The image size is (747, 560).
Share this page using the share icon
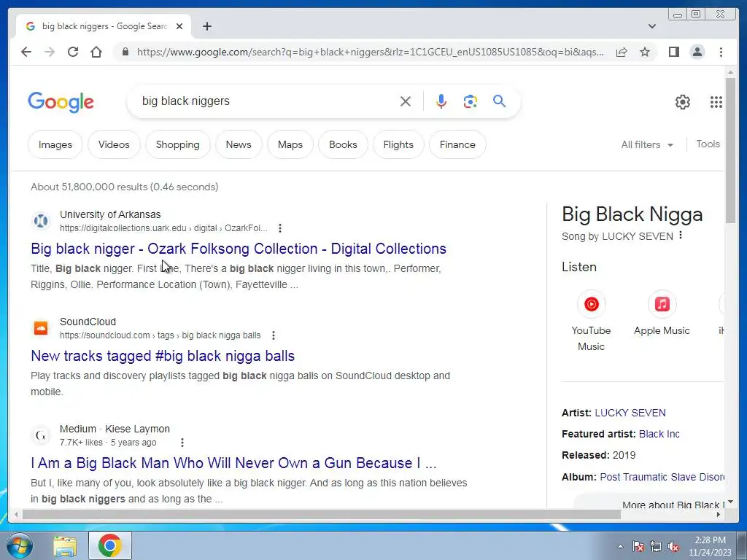[x=622, y=52]
